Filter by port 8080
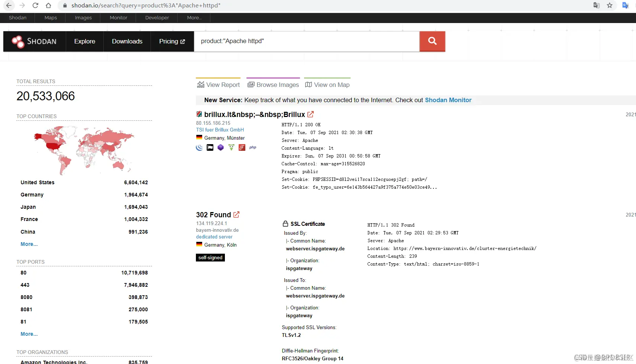Image resolution: width=636 pixels, height=364 pixels. [84, 297]
